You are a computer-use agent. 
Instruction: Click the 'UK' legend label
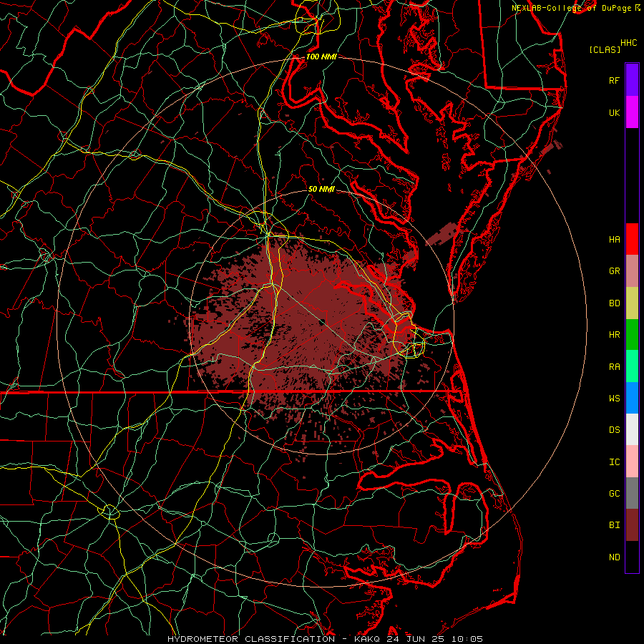point(614,112)
